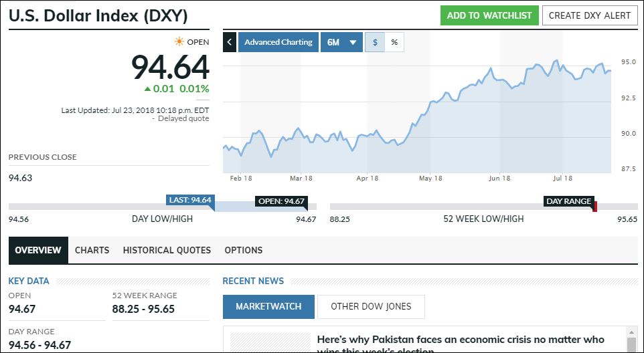The height and width of the screenshot is (353, 644).
Task: Open the Charts tab
Action: point(92,250)
